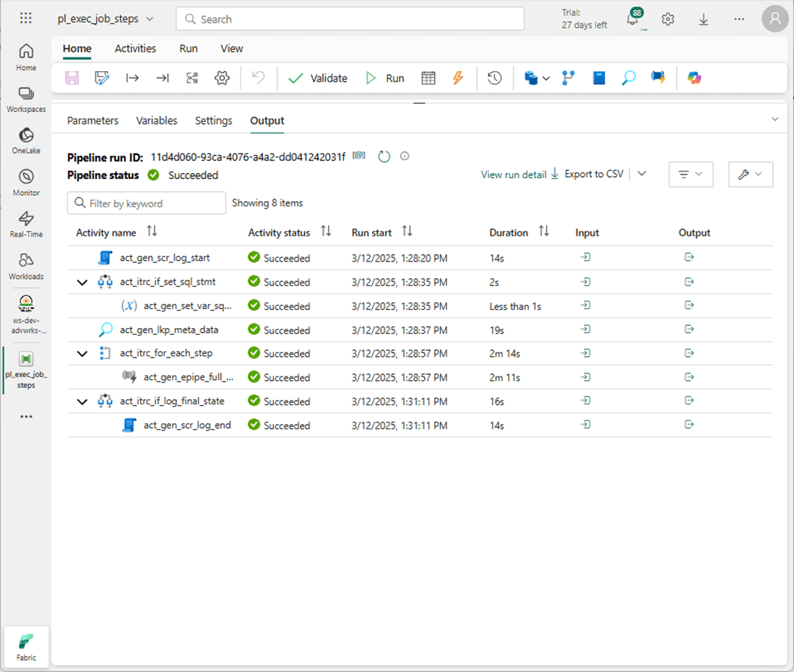The height and width of the screenshot is (672, 794).
Task: Click the refresh icon beside pipeline run ID
Action: coord(383,156)
